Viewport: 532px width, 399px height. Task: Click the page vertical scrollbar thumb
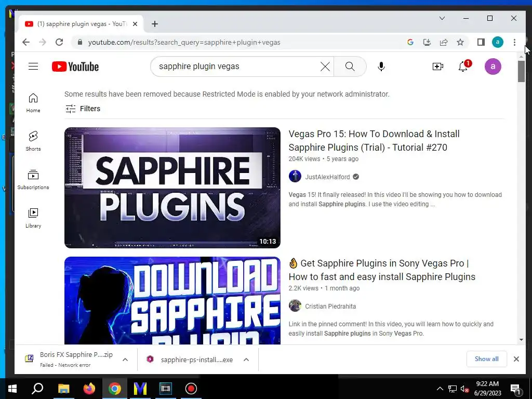point(521,71)
